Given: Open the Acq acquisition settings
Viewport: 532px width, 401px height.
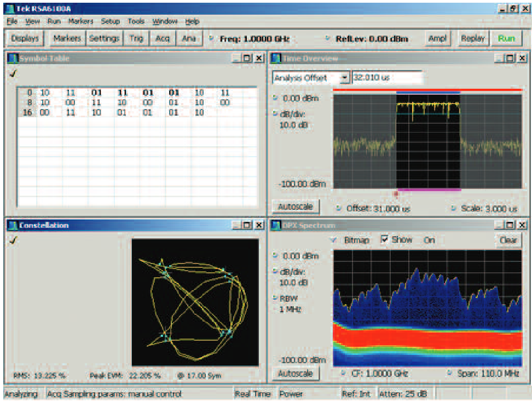Looking at the screenshot, I should [162, 38].
